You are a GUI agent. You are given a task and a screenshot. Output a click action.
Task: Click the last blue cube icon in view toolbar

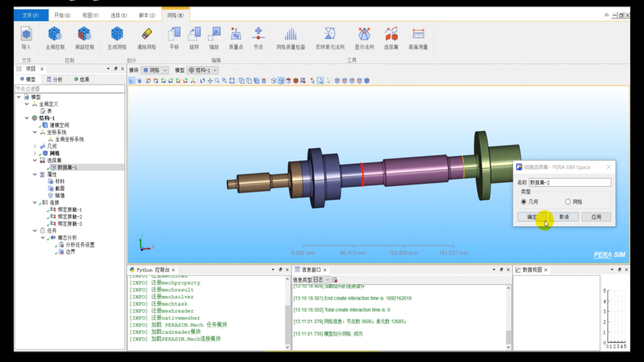point(367,81)
